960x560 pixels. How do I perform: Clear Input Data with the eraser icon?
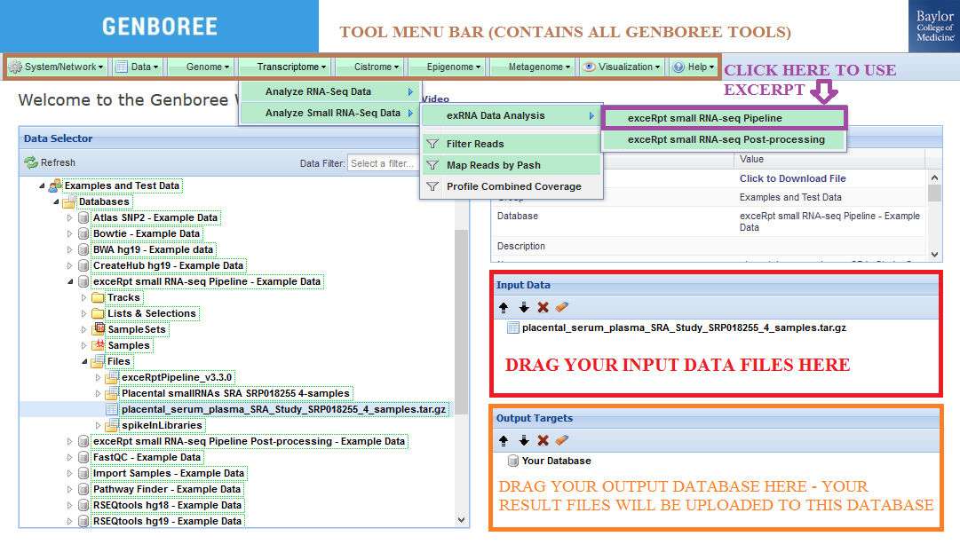(561, 307)
